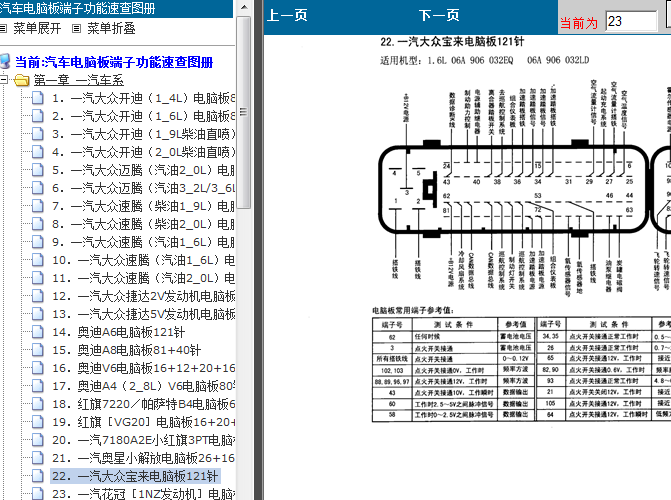Click the scroll up arrow of the tree scrollbar

pos(243,7)
